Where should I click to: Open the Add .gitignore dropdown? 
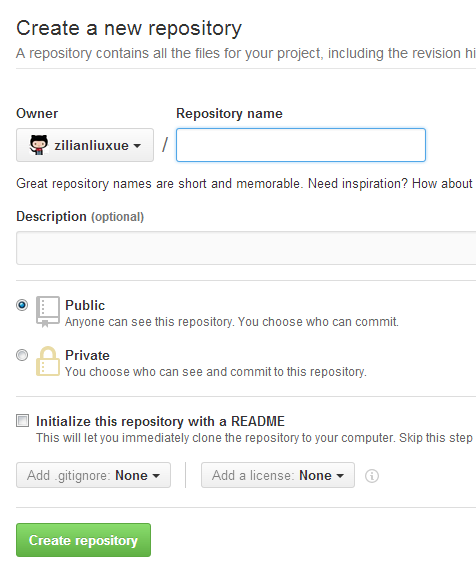[94, 475]
